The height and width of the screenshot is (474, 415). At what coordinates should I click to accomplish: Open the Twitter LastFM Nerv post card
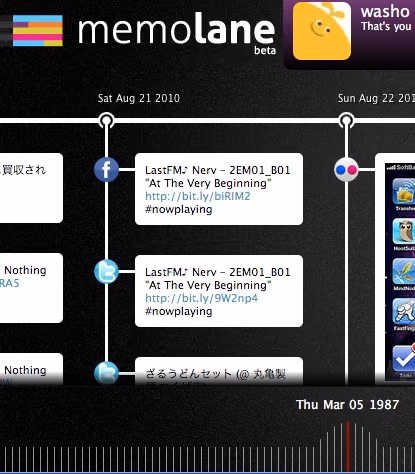tap(219, 291)
